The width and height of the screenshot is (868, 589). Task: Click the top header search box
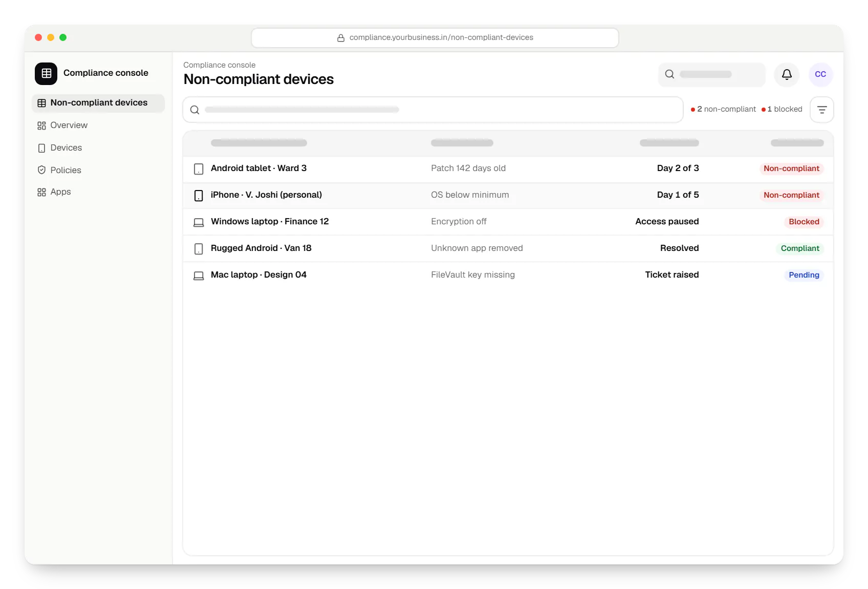point(711,74)
